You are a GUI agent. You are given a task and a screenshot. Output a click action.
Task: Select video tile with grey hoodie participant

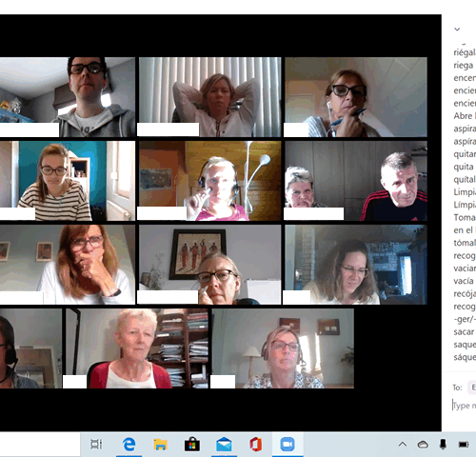(68, 97)
